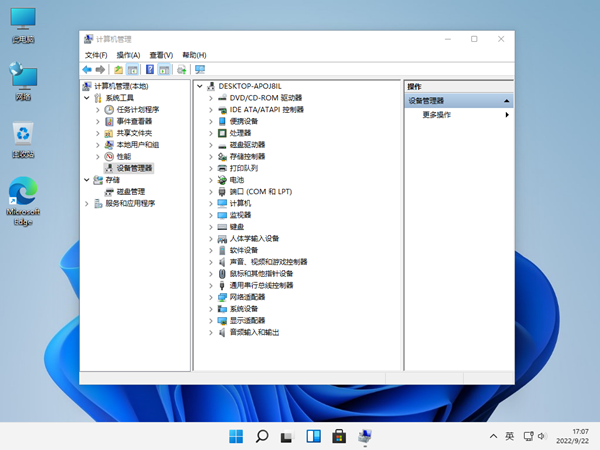The height and width of the screenshot is (450, 600).
Task: Expand the IDE ATA/ATAPI 控制器 category
Action: (x=211, y=110)
